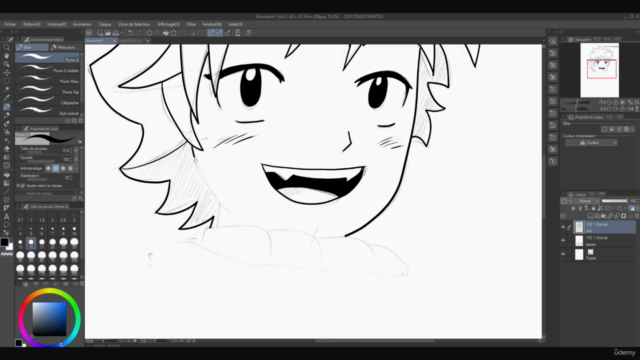Select the Pencil tool
Image resolution: width=640 pixels, height=360 pixels.
(x=7, y=115)
